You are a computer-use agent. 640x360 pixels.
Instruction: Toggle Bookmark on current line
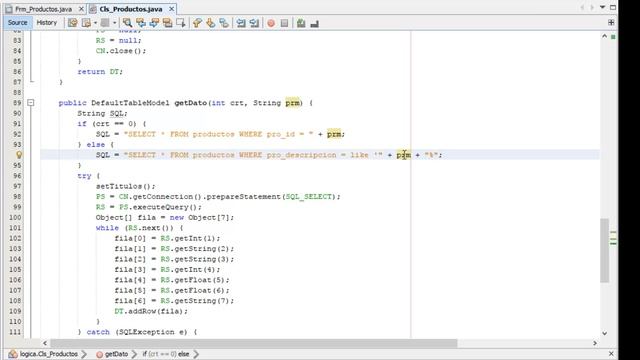pyautogui.click(x=224, y=23)
